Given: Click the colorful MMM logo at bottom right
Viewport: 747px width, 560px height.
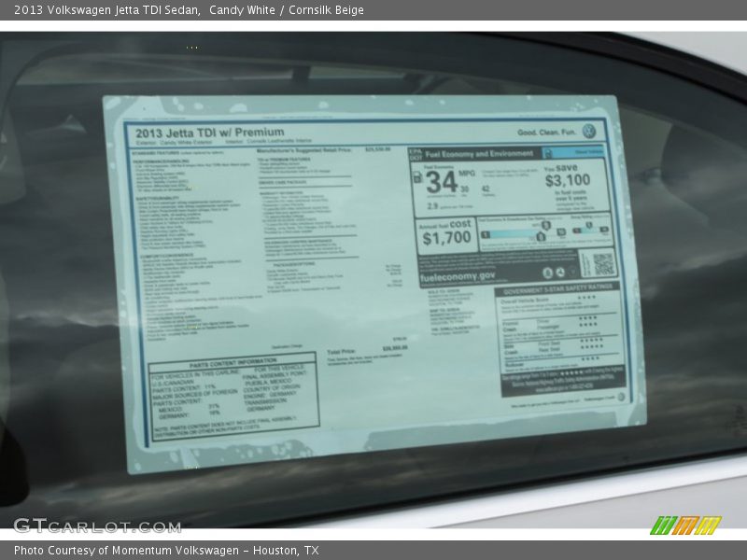Looking at the screenshot, I should coord(684,525).
